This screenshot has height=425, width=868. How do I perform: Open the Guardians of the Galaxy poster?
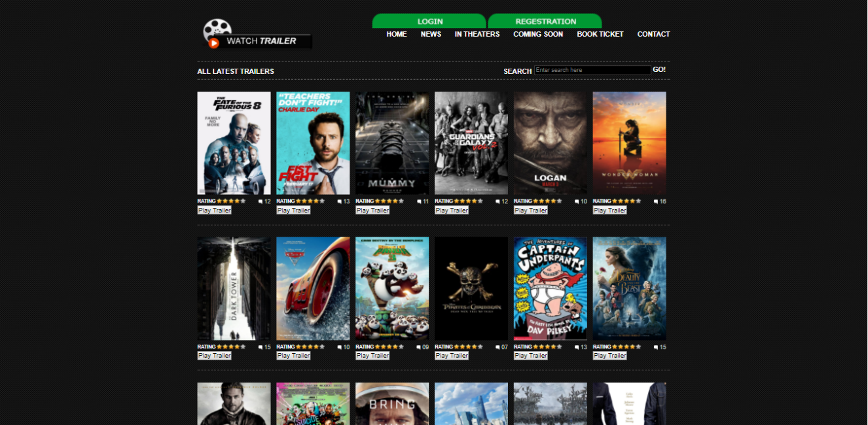471,143
